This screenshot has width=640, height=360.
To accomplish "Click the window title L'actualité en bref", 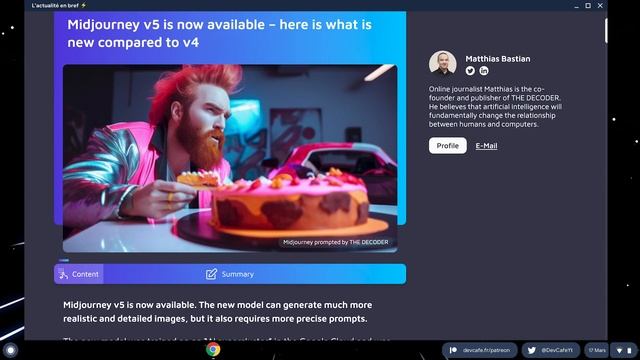I will pyautogui.click(x=59, y=5).
